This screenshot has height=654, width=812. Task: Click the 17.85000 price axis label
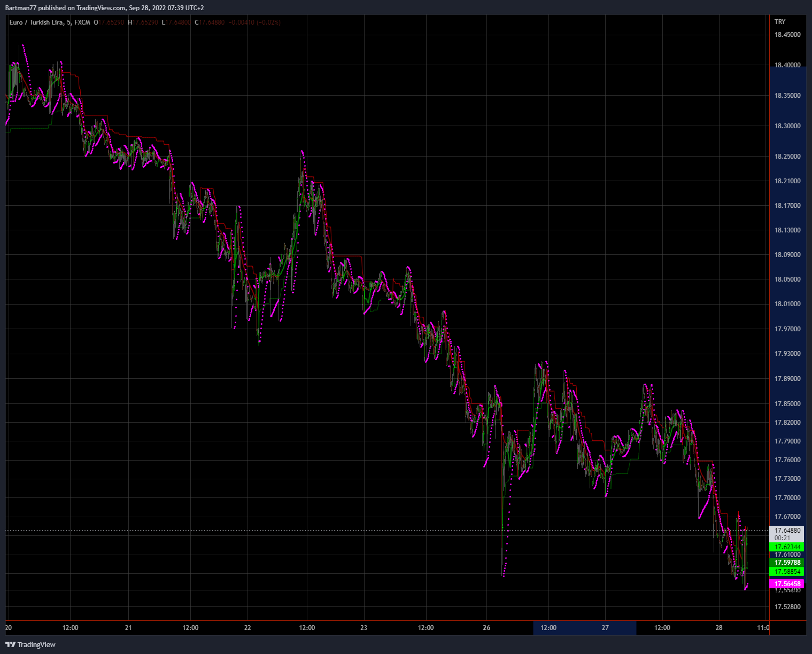(x=787, y=404)
